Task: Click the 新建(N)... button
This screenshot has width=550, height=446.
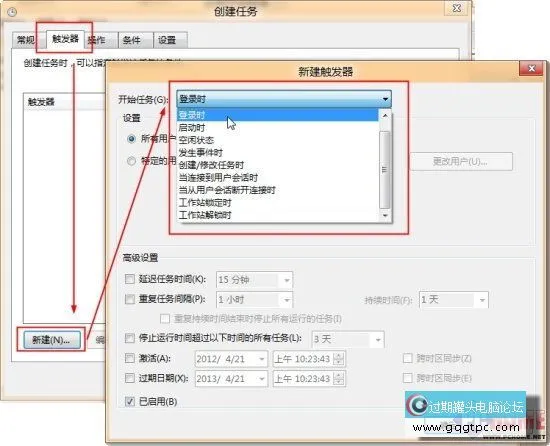Action: [x=52, y=340]
